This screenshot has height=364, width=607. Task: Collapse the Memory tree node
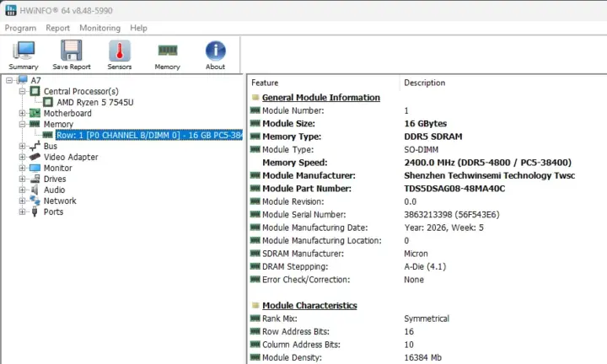pos(22,124)
